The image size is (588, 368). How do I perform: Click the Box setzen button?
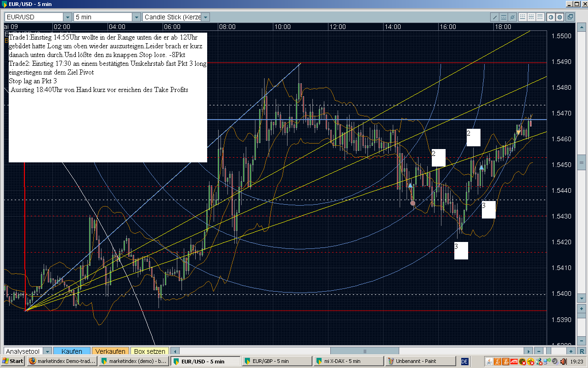click(149, 351)
